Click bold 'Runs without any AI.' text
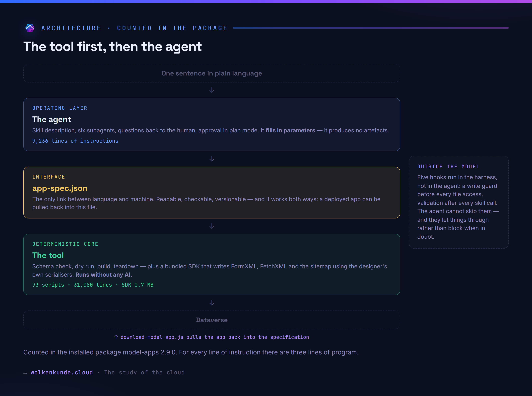This screenshot has height=396, width=532. coord(104,275)
